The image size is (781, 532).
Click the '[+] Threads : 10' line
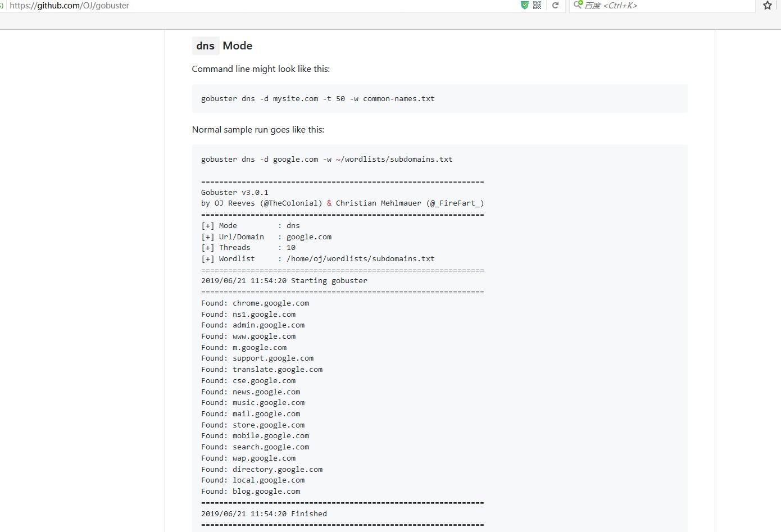tap(248, 247)
